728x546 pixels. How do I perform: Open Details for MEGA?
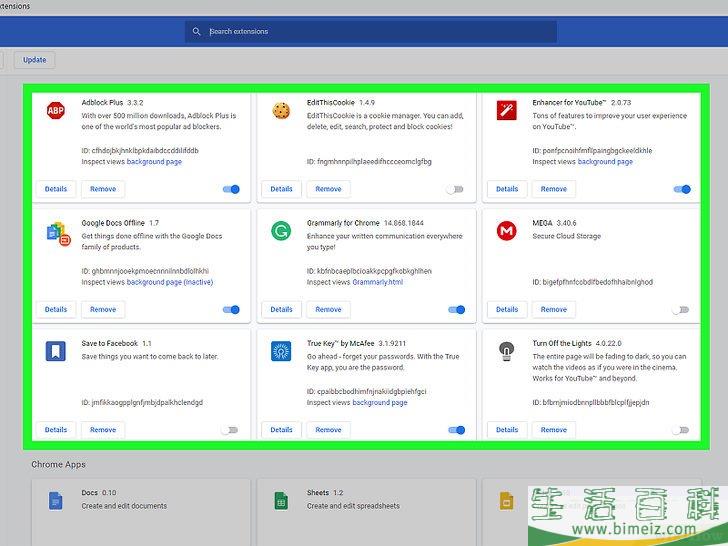507,309
